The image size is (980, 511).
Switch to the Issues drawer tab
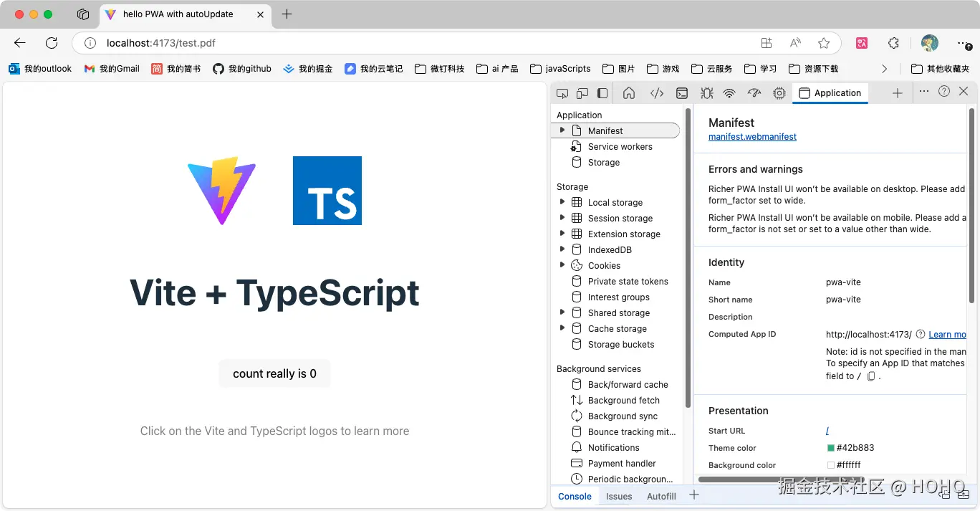click(619, 496)
